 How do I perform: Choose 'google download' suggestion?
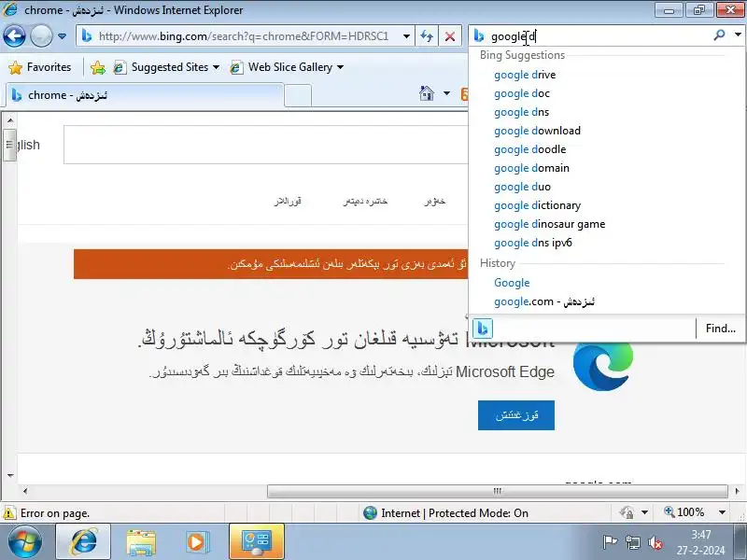(x=537, y=131)
